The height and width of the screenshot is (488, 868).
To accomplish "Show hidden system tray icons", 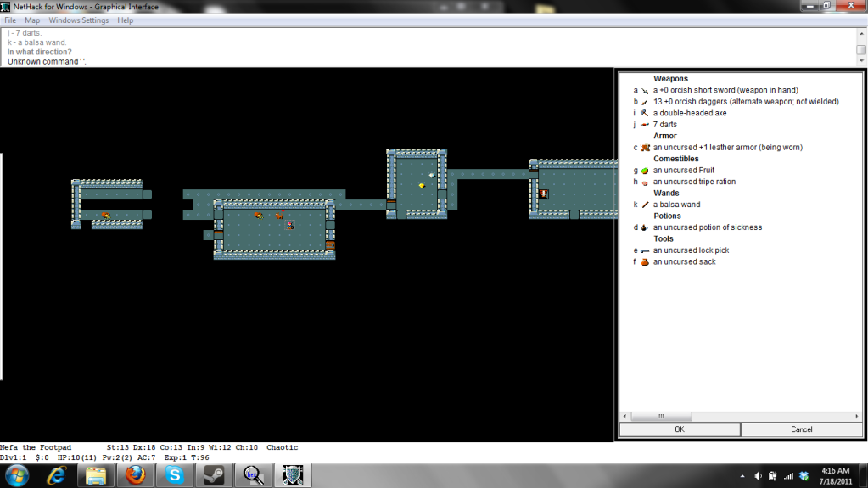I will click(x=742, y=476).
